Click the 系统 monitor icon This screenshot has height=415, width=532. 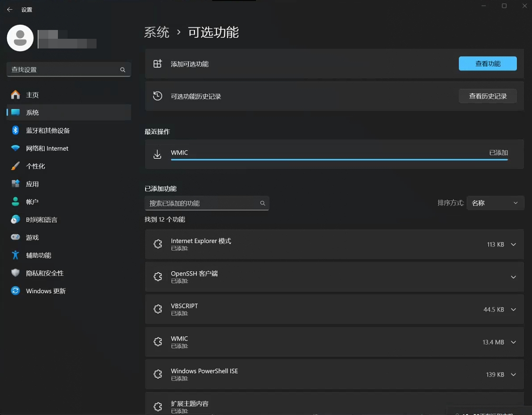(15, 112)
